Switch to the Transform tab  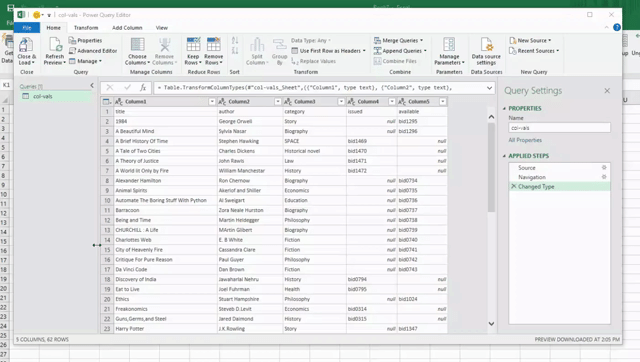pyautogui.click(x=86, y=28)
